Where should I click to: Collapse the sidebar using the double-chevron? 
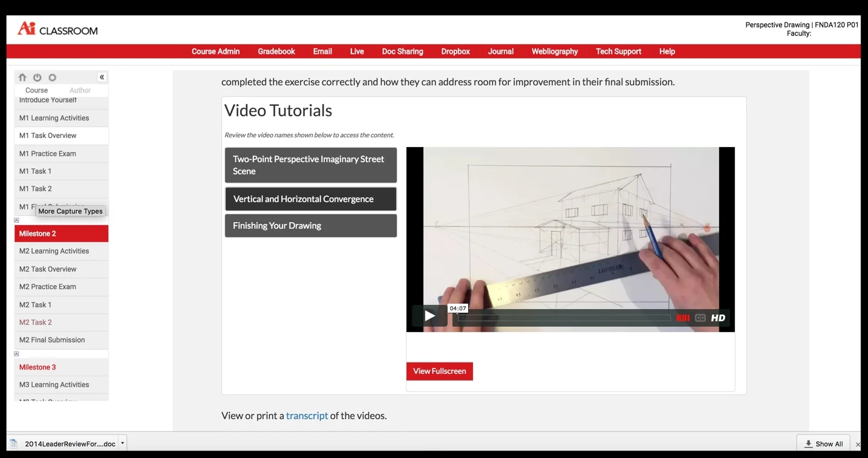[x=102, y=77]
